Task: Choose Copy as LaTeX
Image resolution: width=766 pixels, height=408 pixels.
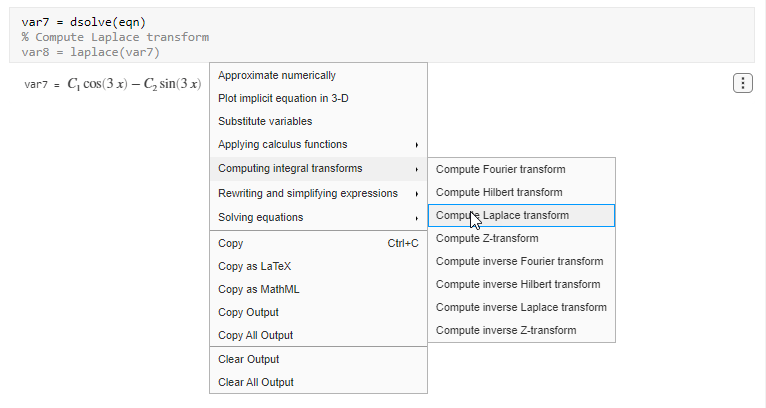Action: [x=255, y=266]
